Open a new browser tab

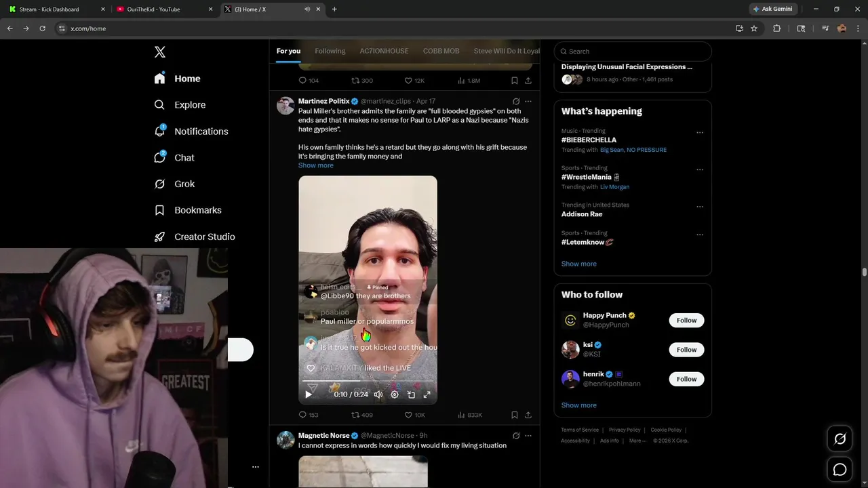[334, 9]
